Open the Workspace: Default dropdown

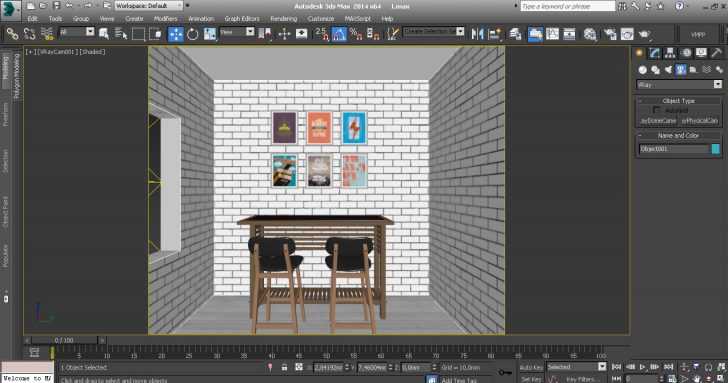149,6
